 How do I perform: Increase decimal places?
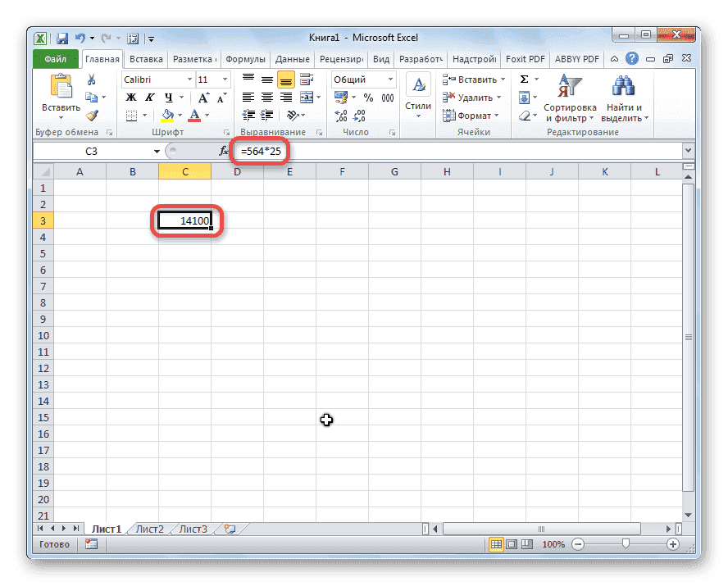pos(341,115)
